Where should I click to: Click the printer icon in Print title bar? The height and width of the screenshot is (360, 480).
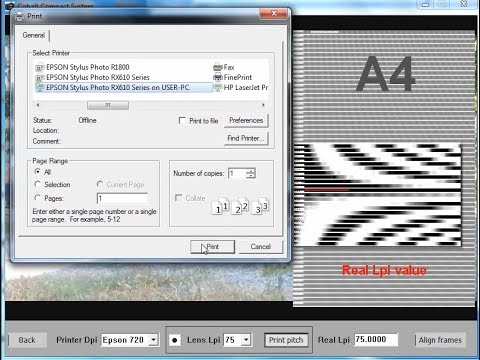pyautogui.click(x=19, y=16)
